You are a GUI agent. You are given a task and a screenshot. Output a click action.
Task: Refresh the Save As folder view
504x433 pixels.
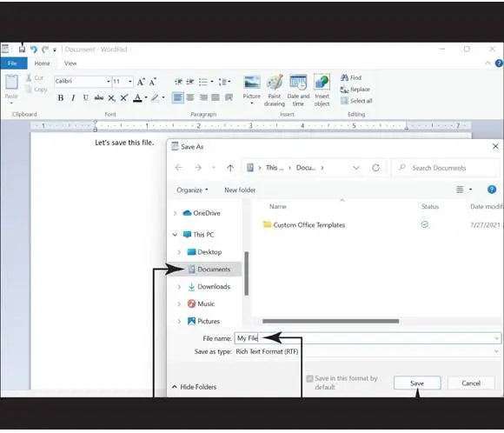pyautogui.click(x=375, y=168)
